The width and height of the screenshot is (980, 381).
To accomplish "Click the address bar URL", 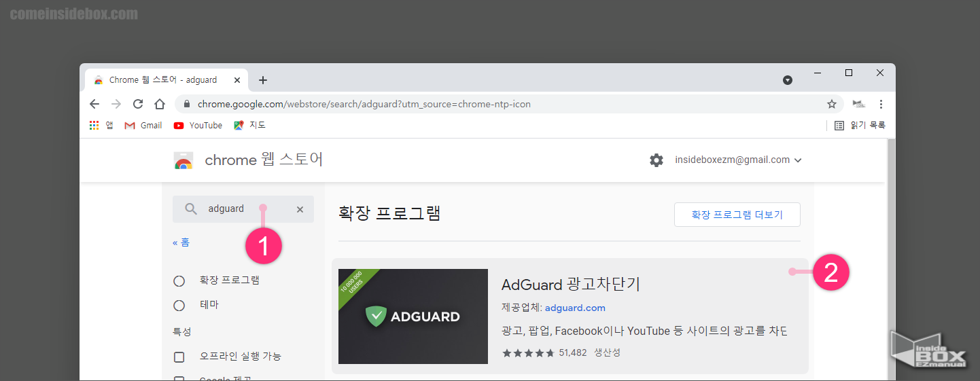I will (364, 104).
